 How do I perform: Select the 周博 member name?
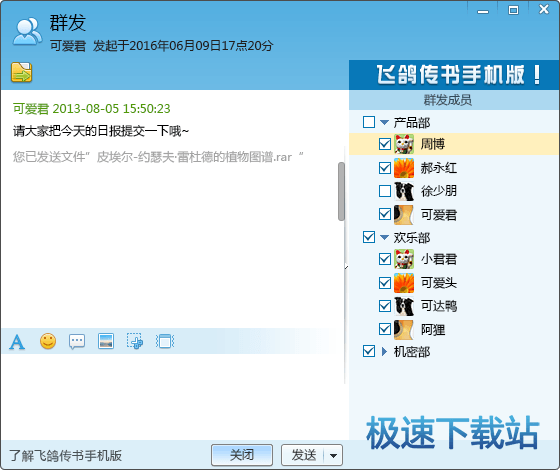point(432,144)
